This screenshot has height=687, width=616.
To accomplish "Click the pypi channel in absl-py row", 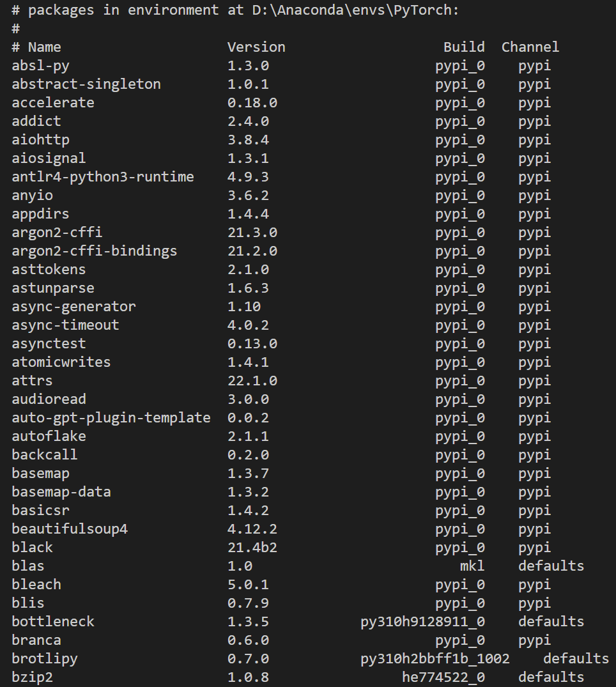I will click(534, 66).
